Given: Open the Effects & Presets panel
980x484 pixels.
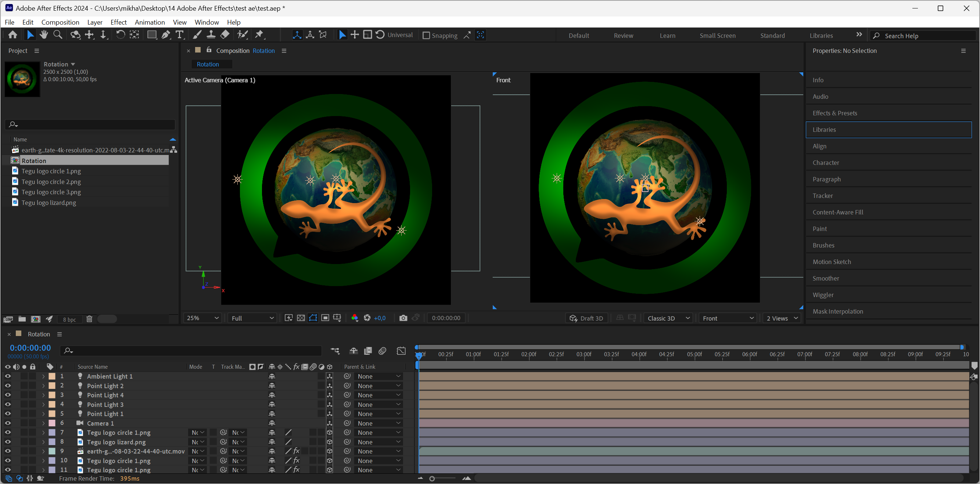Looking at the screenshot, I should tap(835, 113).
